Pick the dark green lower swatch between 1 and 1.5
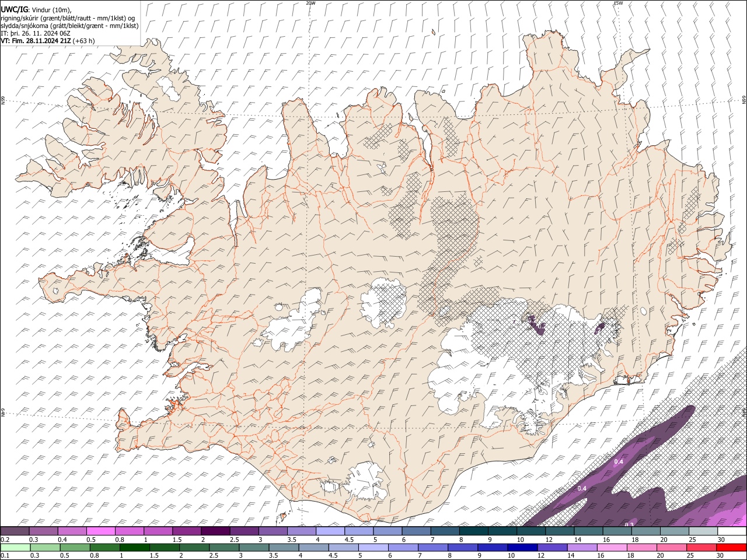 [135, 547]
